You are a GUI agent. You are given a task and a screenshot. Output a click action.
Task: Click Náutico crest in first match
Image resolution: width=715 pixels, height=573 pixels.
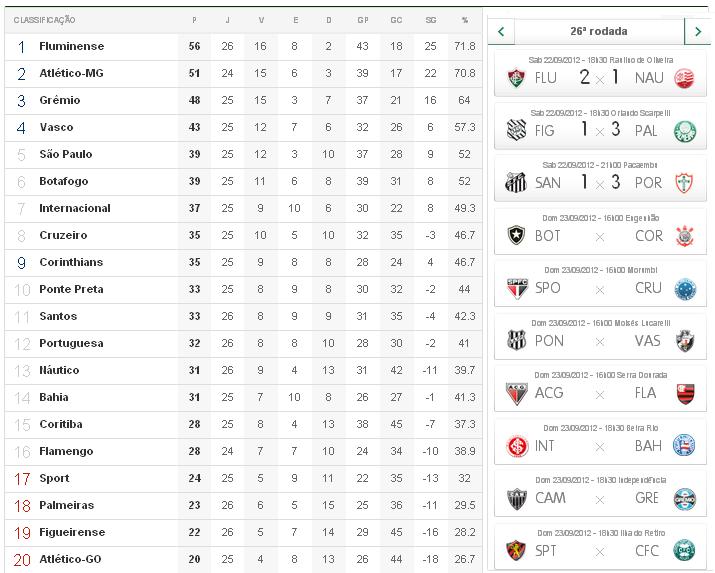click(685, 78)
